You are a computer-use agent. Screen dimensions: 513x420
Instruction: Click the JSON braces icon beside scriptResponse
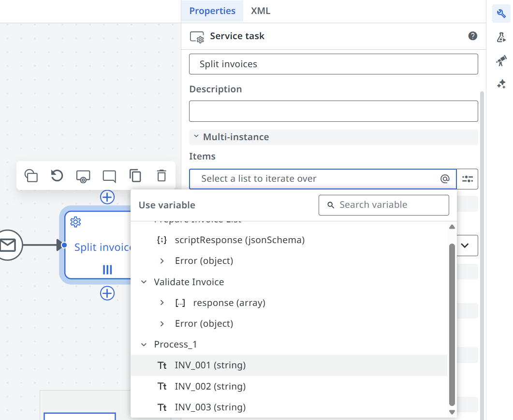(x=162, y=240)
